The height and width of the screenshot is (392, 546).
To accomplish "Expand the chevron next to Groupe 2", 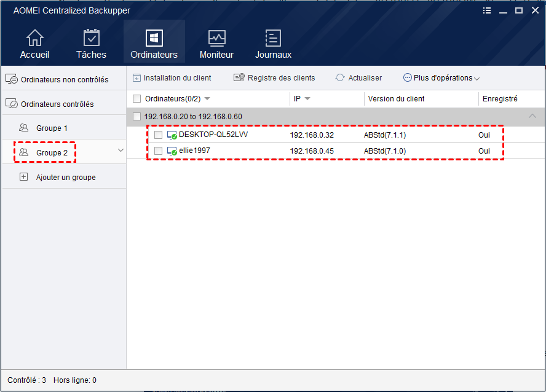I will 121,151.
